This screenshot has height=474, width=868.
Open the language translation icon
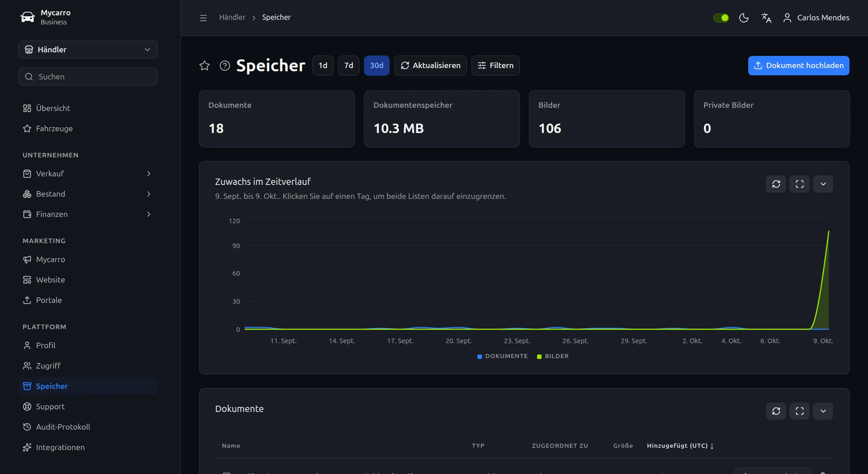pyautogui.click(x=766, y=18)
